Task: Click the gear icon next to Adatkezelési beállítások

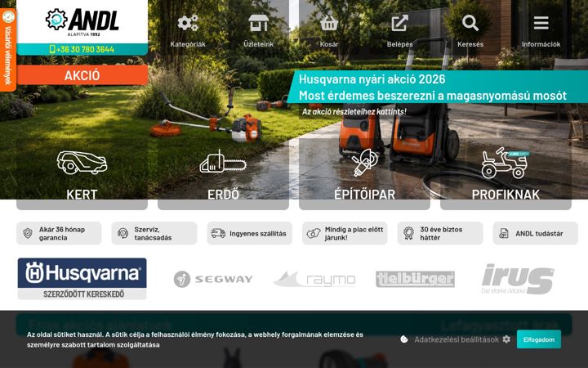Action: (506, 339)
